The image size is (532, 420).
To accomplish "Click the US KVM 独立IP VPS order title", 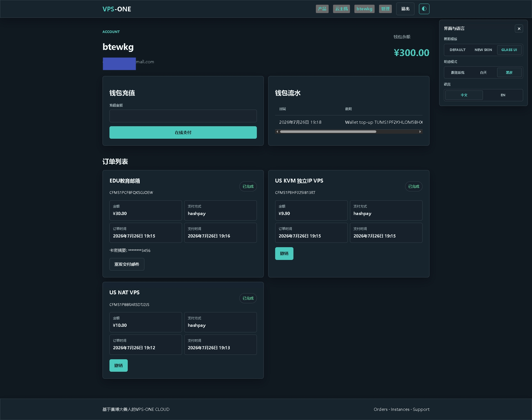I will pyautogui.click(x=299, y=181).
